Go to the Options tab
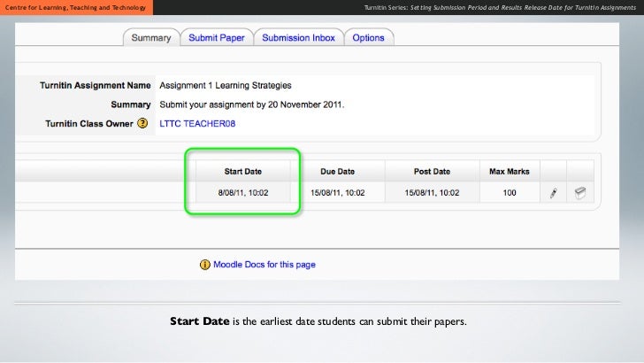The height and width of the screenshot is (363, 644). [368, 38]
